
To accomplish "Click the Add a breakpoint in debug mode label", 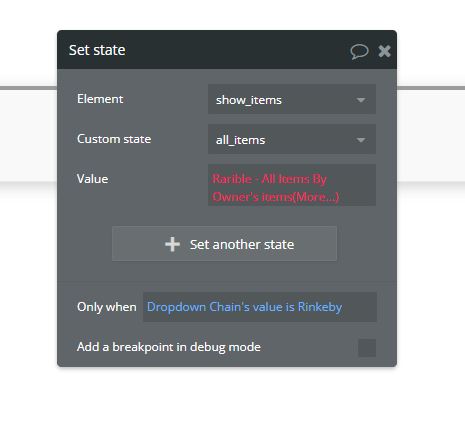I will pos(169,347).
